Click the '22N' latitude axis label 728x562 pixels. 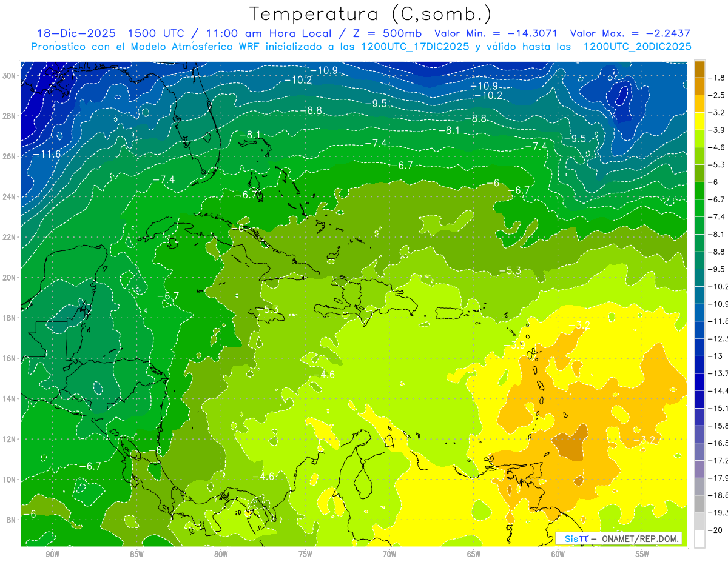pos(10,237)
